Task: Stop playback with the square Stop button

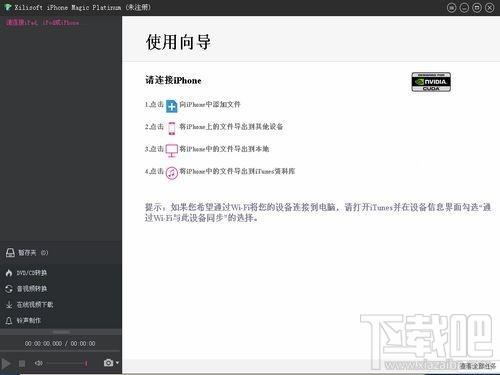Action: (x=22, y=363)
